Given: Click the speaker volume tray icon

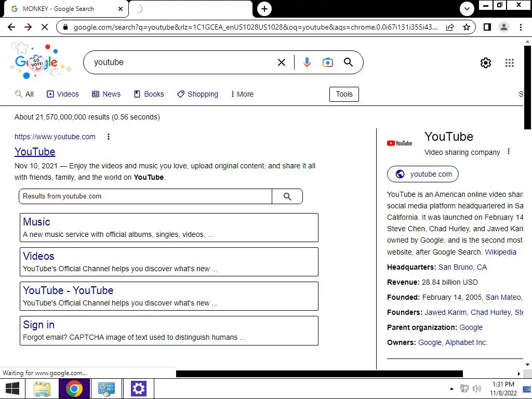Looking at the screenshot, I should (477, 389).
